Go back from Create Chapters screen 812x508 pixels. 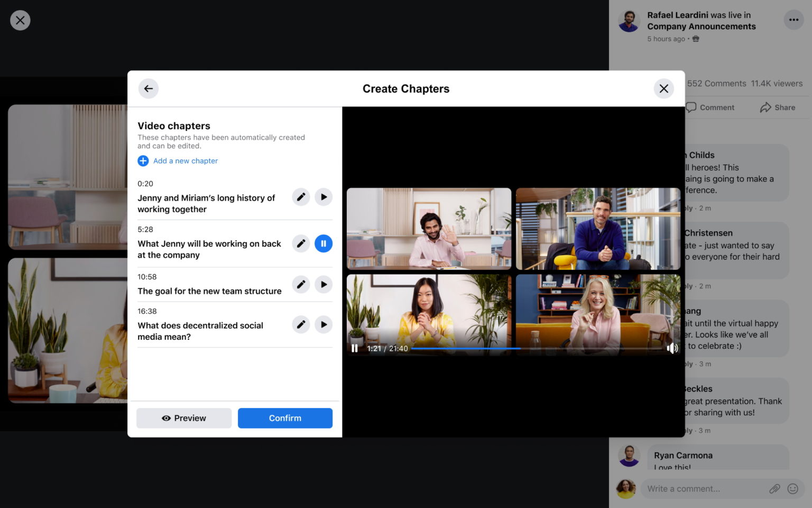point(148,88)
